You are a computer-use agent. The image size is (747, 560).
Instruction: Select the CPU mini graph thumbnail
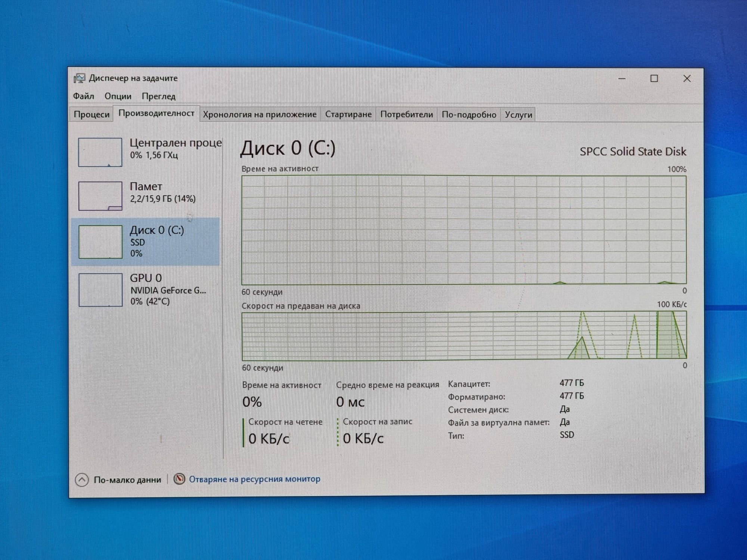100,152
